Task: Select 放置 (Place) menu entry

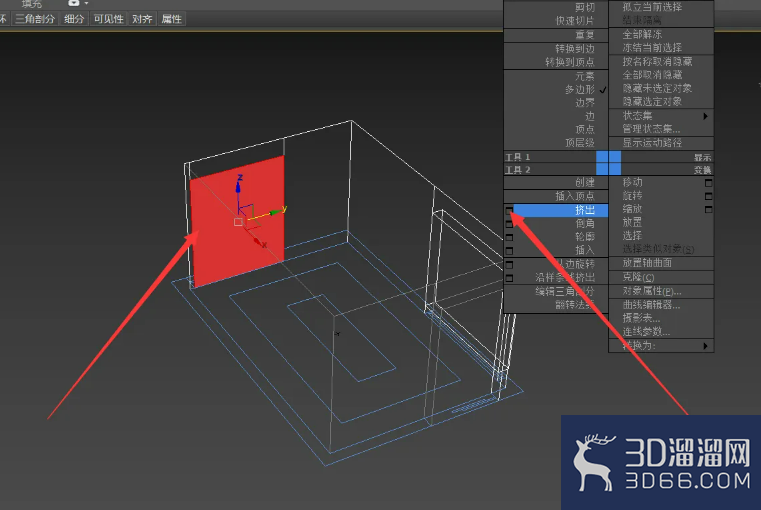Action: click(632, 222)
